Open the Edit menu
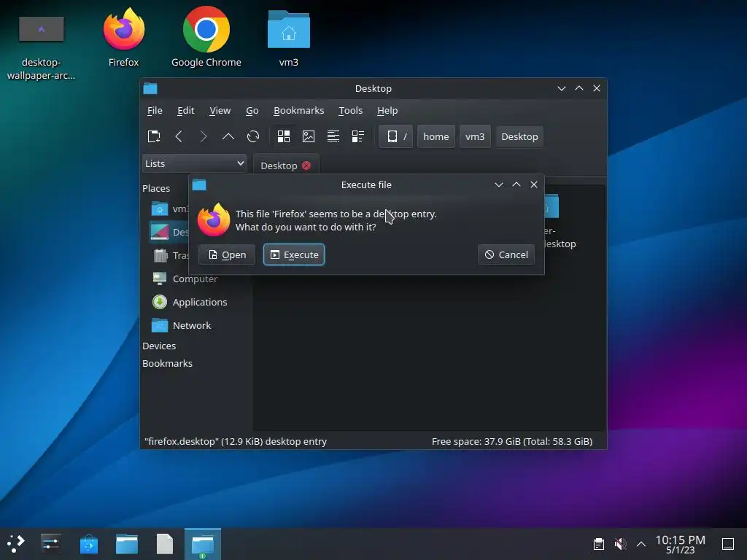 186,111
